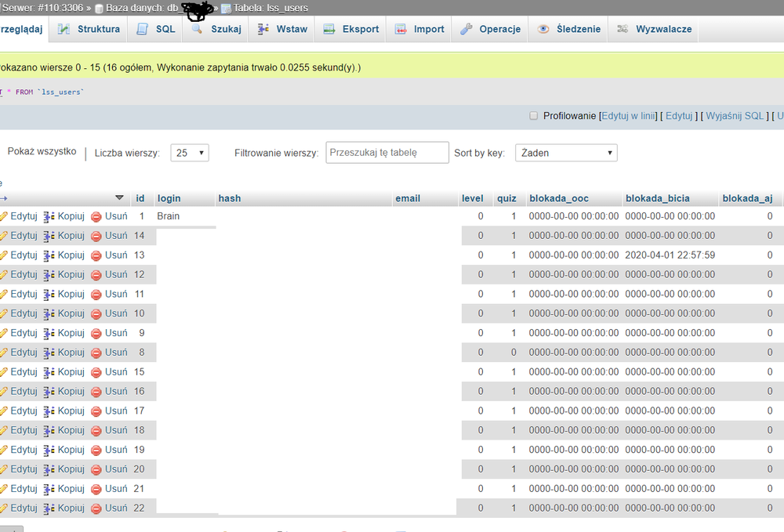Click the Struktura tab icon
This screenshot has width=784, height=532.
click(64, 30)
